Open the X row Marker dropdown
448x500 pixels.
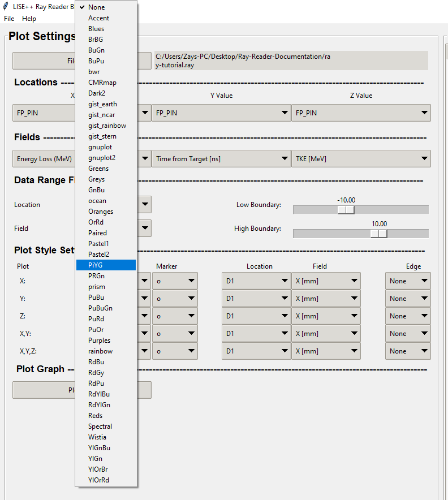click(x=175, y=281)
